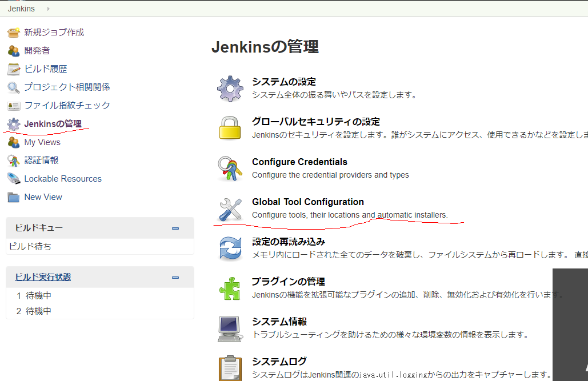The height and width of the screenshot is (381, 588).
Task: Collapse the ビルド実行状態 panel
Action: tap(175, 278)
